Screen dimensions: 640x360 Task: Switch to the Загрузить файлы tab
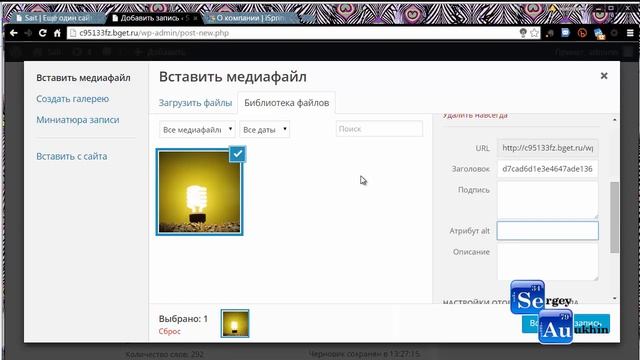click(195, 103)
